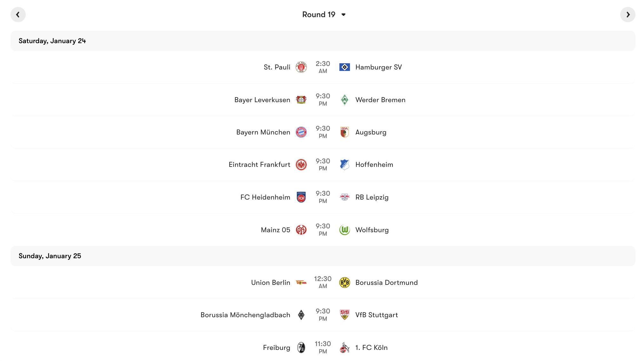Screen dimensions: 644x361
Task: Click the Hoffenheim club crest
Action: coord(345,165)
